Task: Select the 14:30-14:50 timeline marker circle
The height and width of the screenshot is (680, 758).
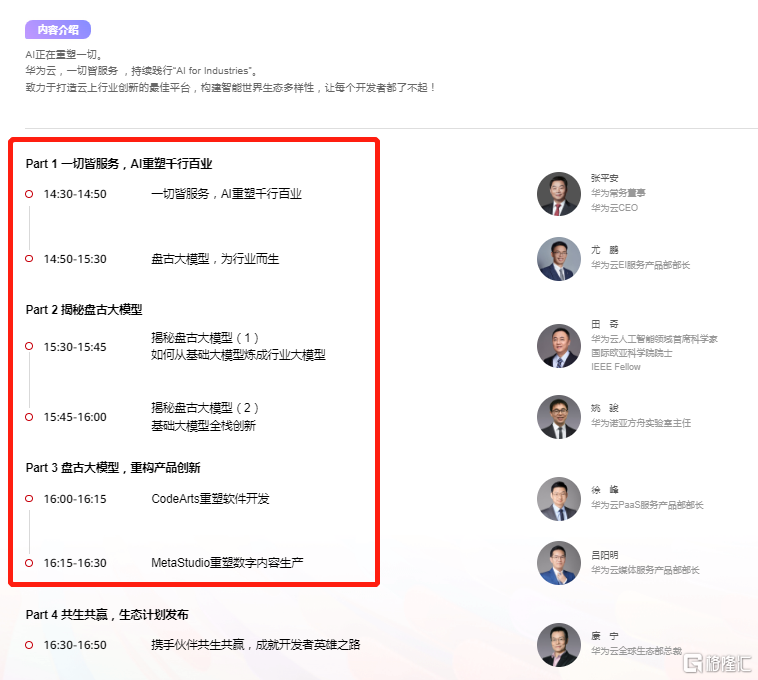Action: [29, 194]
